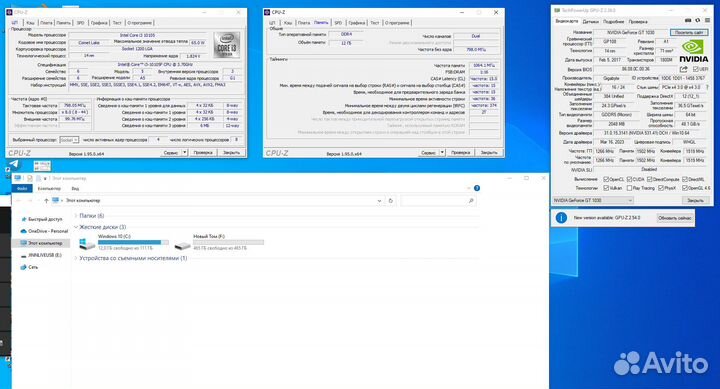Open Сервис dropdown arrow in right CPU-Z
The width and height of the screenshot is (720, 389).
coord(442,152)
